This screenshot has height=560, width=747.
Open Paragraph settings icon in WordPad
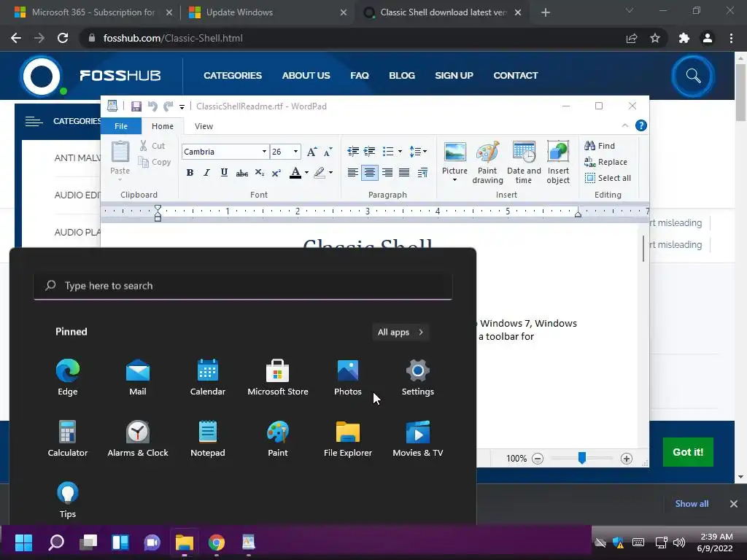pos(422,172)
